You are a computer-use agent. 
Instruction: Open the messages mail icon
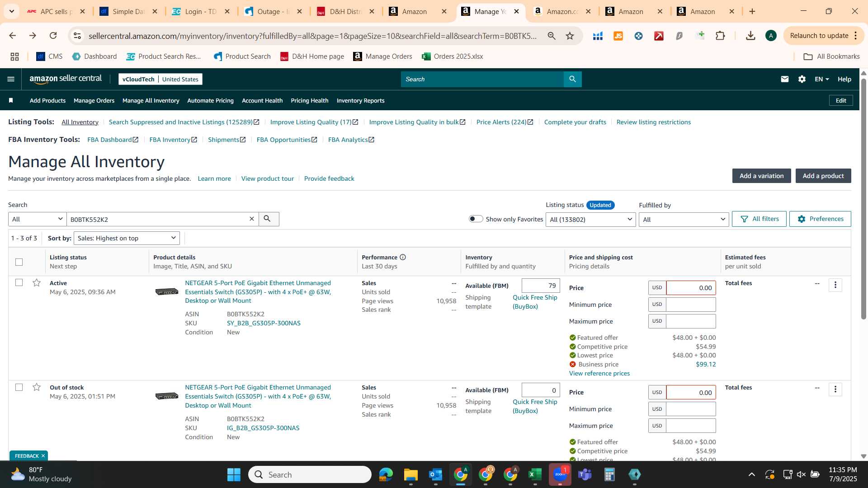[x=785, y=79]
